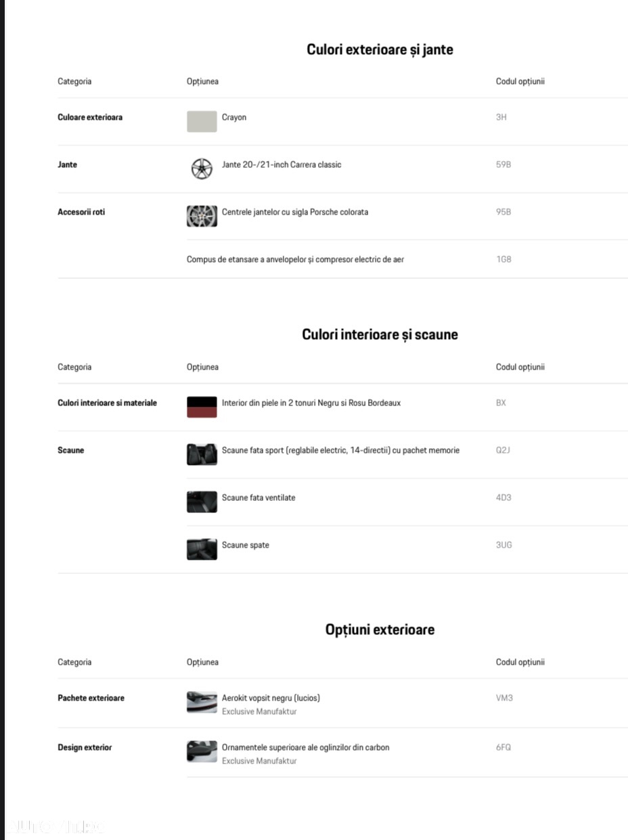Click the Jante 20-/21-inch Carrera classic text

(x=282, y=164)
